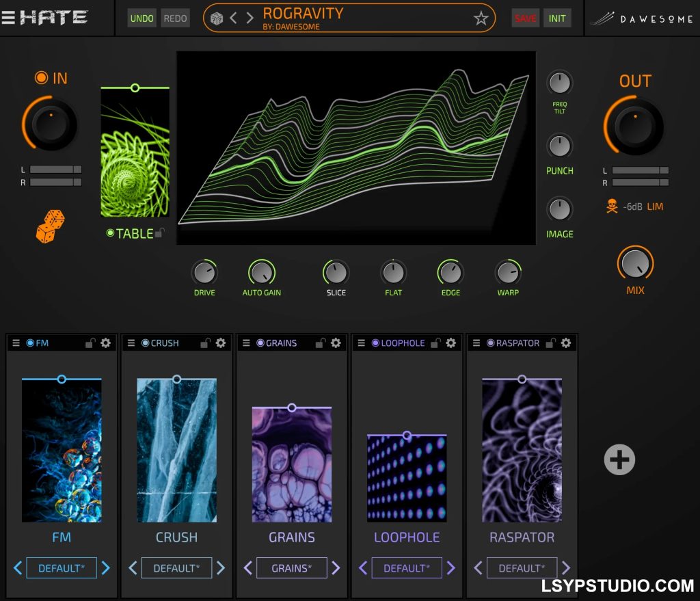
Task: Toggle the TABLE enable button
Action: pyautogui.click(x=110, y=232)
